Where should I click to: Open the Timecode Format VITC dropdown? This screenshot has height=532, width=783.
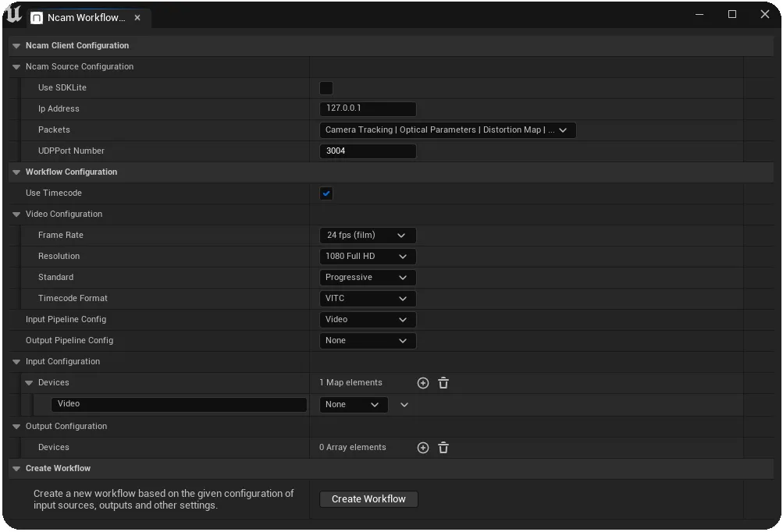(368, 298)
